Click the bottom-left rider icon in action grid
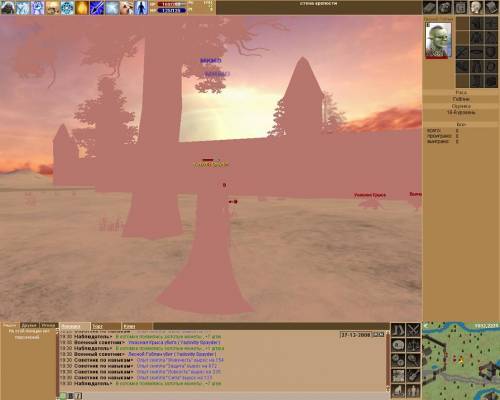This screenshot has width=500, height=400. [x=398, y=391]
